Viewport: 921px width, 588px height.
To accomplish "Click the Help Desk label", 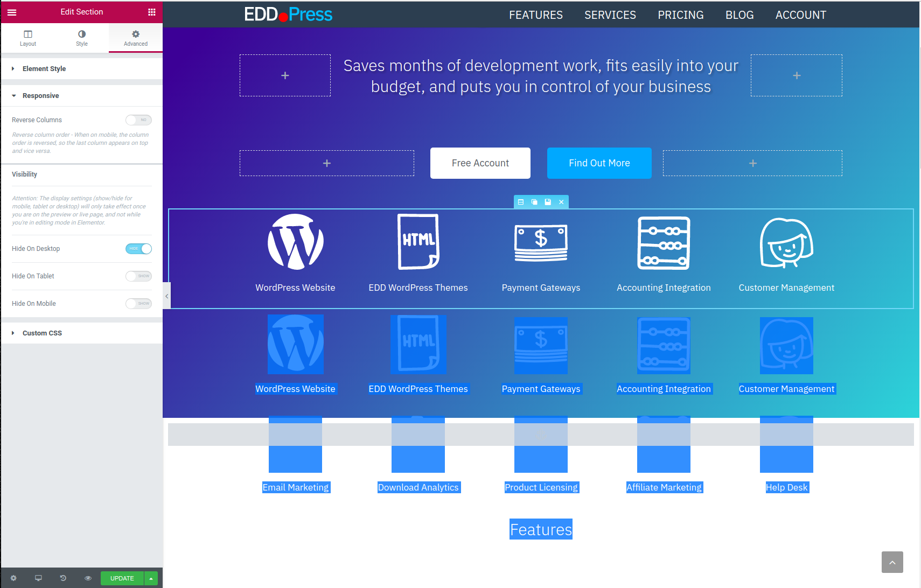I will coord(787,487).
